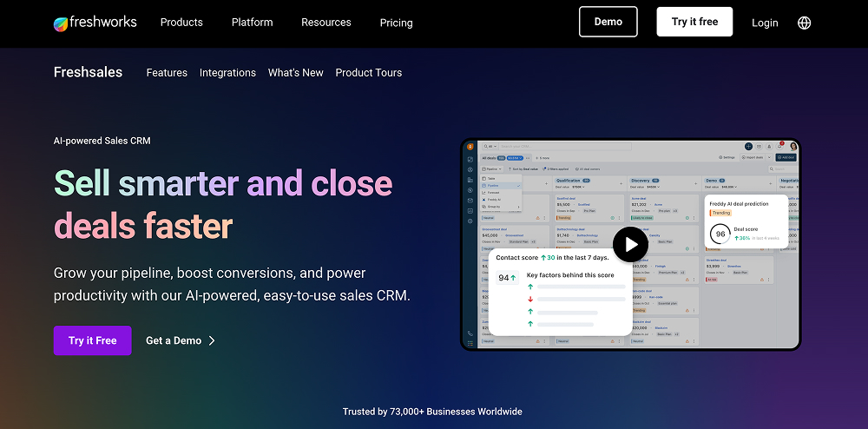Click the 96 deal score circle

[x=720, y=234]
